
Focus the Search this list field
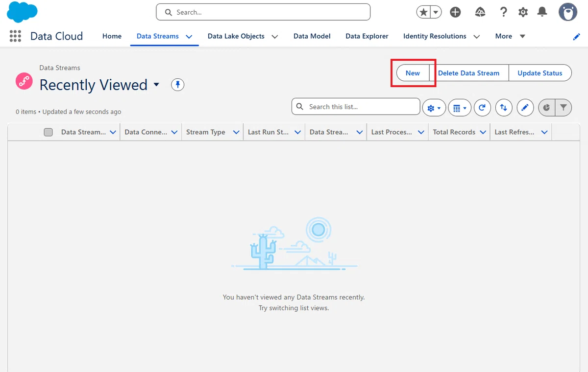(356, 107)
